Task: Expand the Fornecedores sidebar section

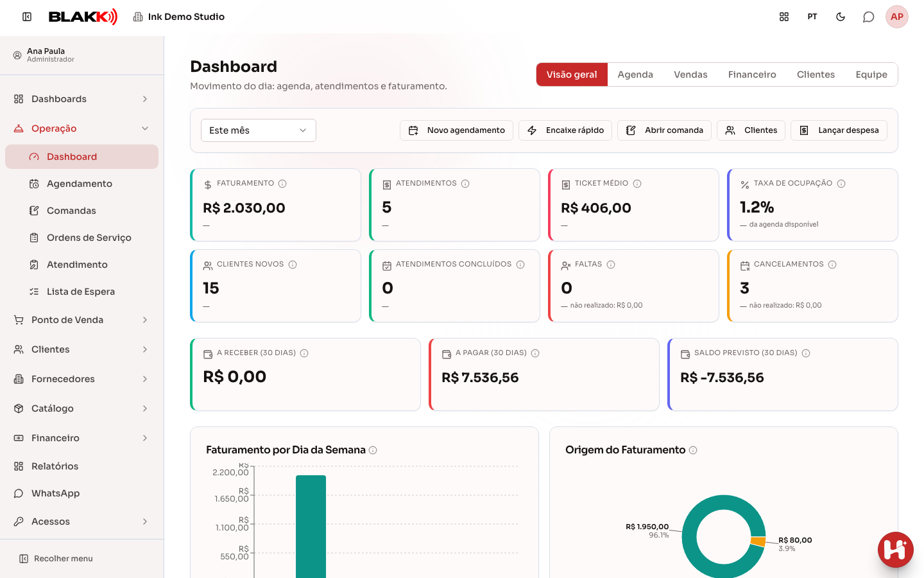Action: click(82, 379)
